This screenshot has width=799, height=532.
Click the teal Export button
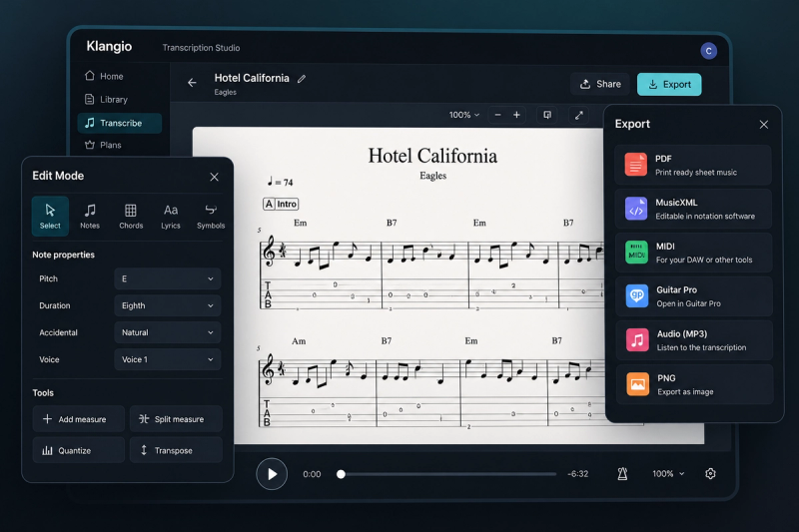669,85
